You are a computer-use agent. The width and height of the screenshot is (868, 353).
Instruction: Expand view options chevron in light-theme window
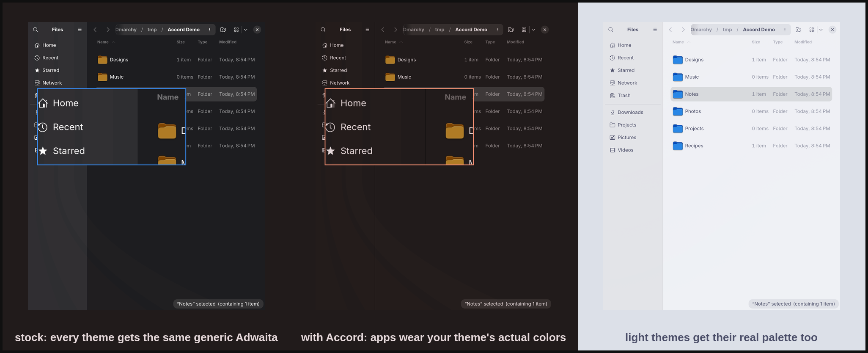pyautogui.click(x=821, y=30)
